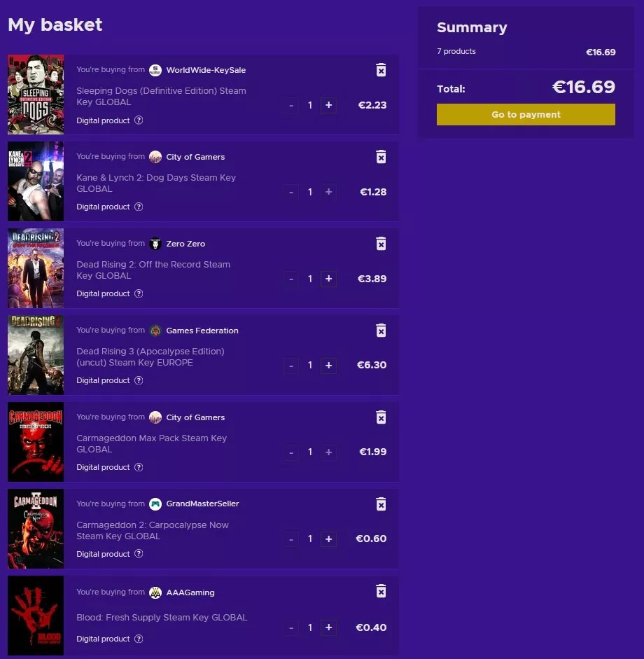The width and height of the screenshot is (644, 659).
Task: Open digital product info for Carmageddon Max Pack
Action: point(139,467)
